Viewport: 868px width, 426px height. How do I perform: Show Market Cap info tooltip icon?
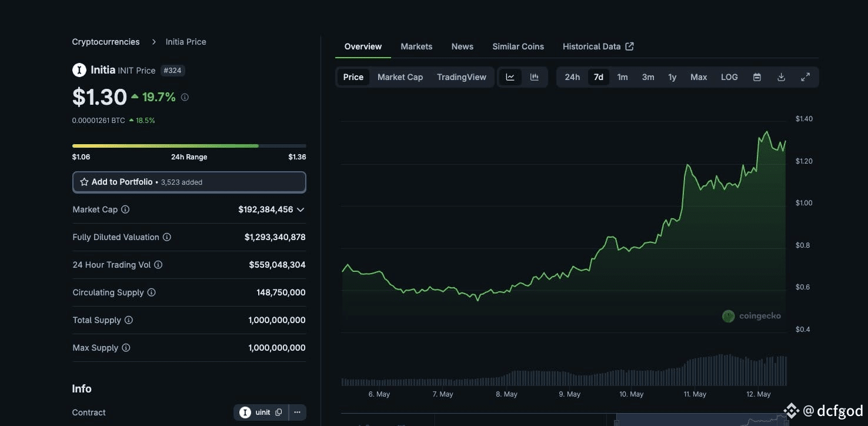(x=125, y=209)
